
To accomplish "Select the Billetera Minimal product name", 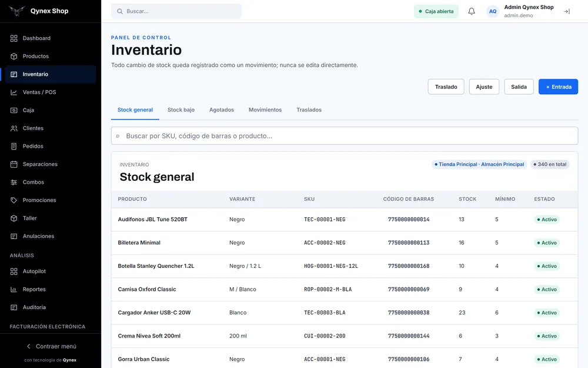I will click(139, 243).
